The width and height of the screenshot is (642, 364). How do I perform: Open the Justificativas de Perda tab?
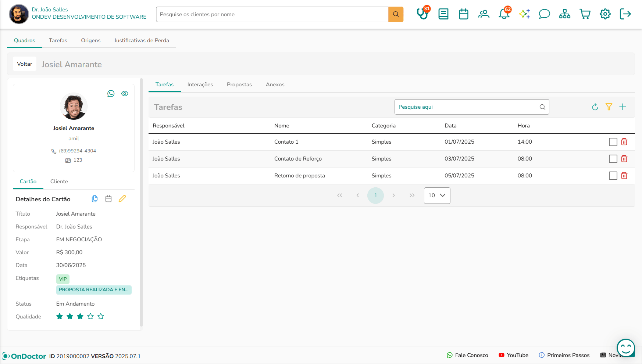pos(142,40)
